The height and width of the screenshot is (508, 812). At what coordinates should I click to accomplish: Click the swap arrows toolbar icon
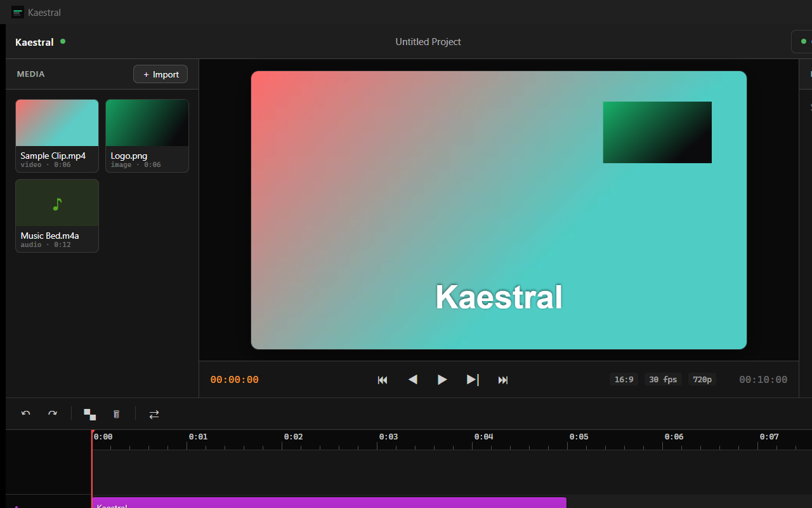point(154,414)
